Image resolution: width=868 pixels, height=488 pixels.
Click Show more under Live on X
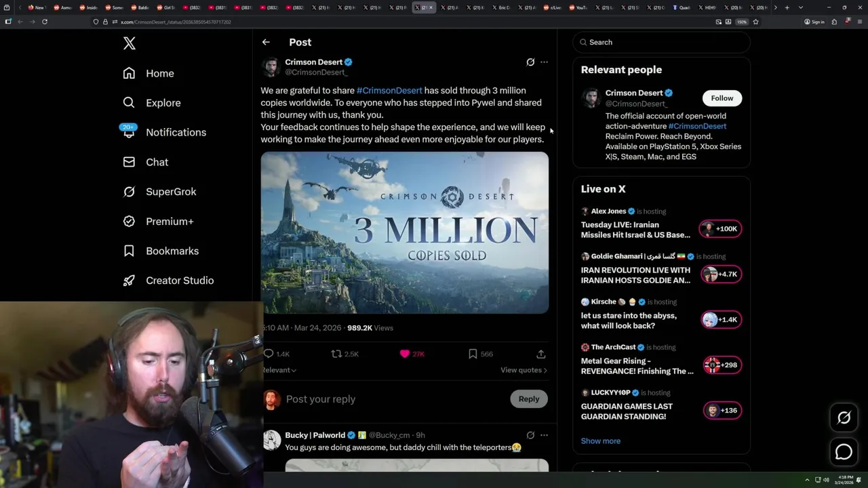(601, 441)
